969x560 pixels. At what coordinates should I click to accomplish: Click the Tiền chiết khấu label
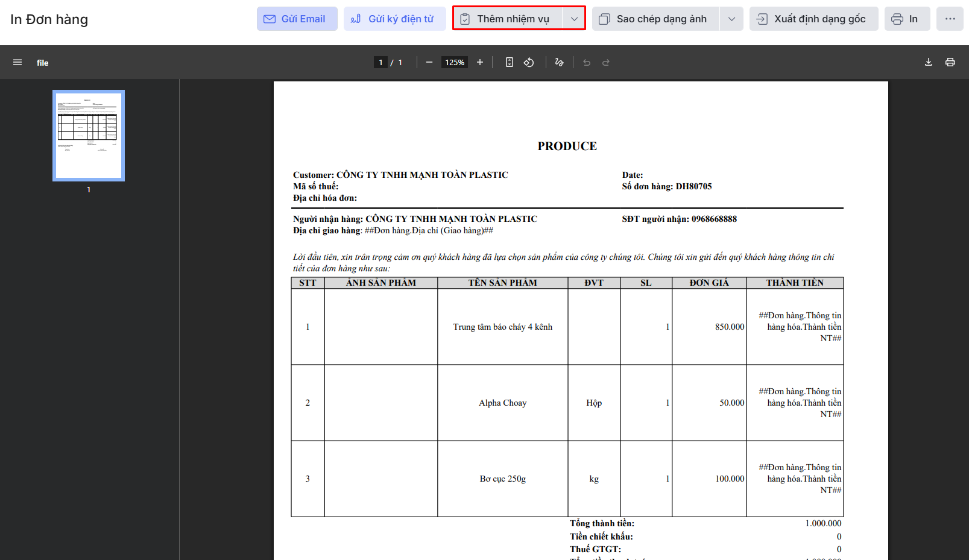click(602, 536)
